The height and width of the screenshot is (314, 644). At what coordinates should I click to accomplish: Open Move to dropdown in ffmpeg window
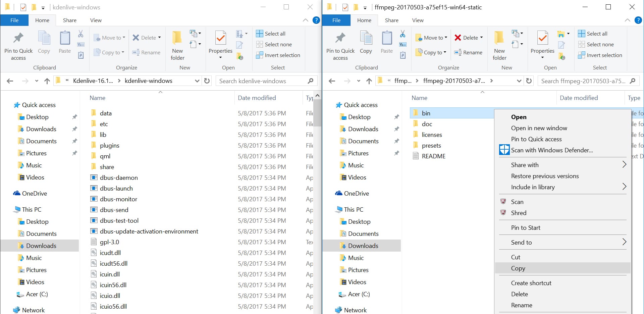coord(431,38)
